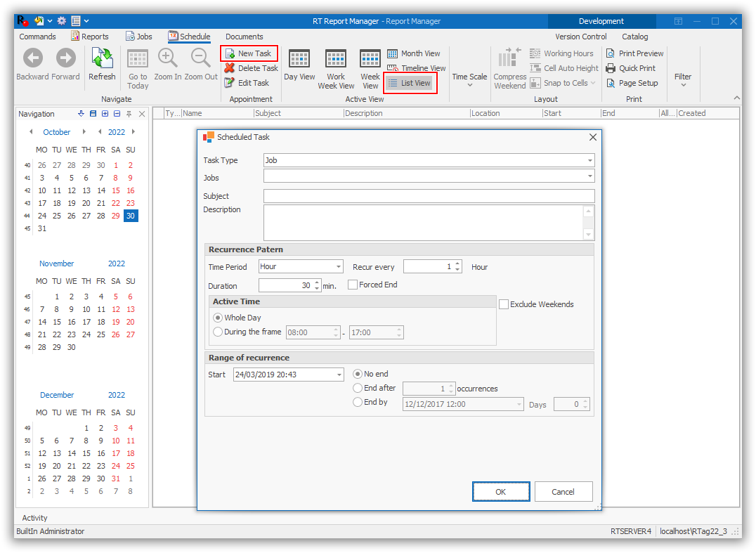Viewport: 756px width, 553px height.
Task: Click the Delete Task icon
Action: tap(230, 68)
